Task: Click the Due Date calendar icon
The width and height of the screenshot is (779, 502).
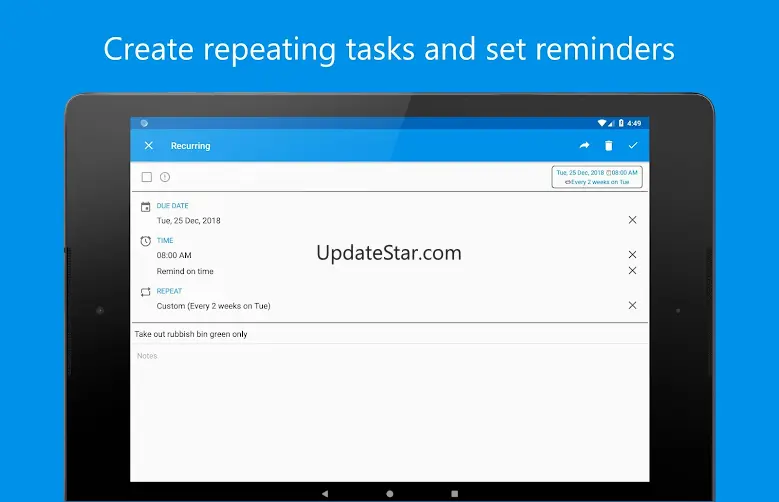Action: click(145, 207)
